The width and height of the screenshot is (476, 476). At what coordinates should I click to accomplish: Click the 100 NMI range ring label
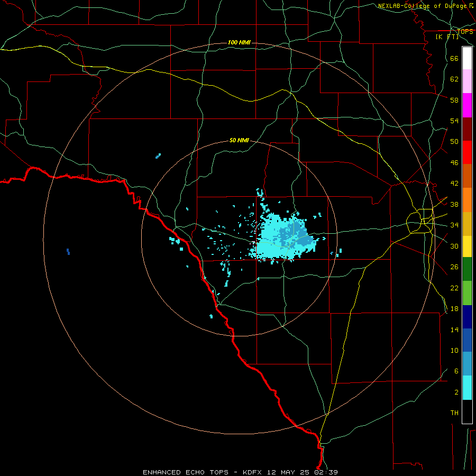(239, 42)
